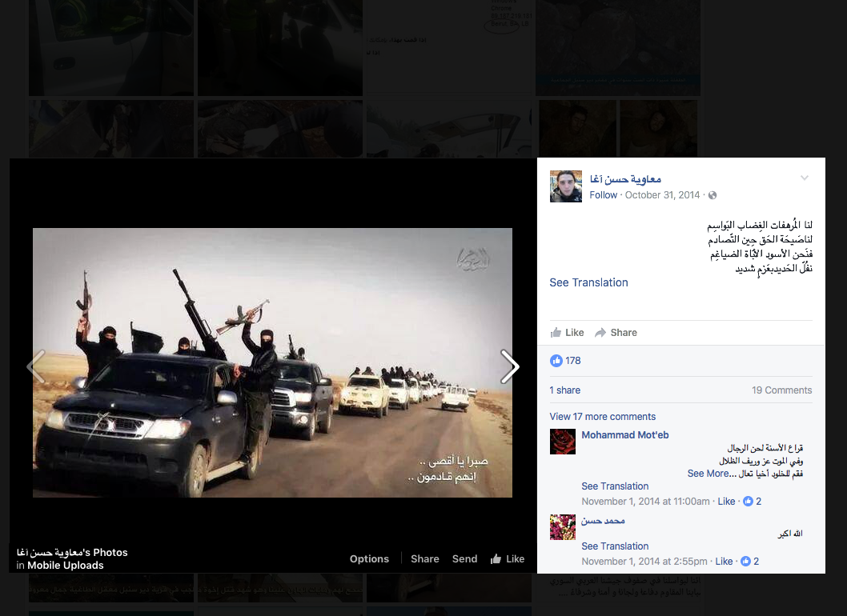
Task: Click the globe privacy icon on the post
Action: 712,194
